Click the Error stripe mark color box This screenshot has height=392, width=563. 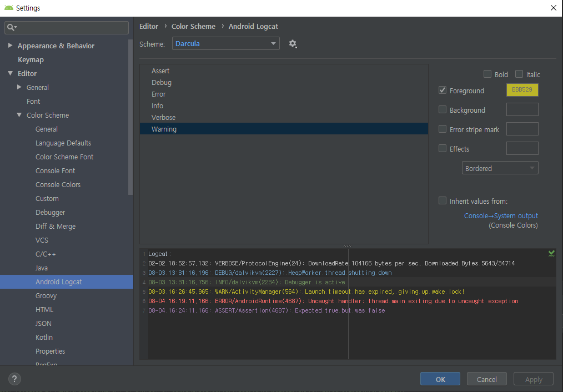pos(522,129)
